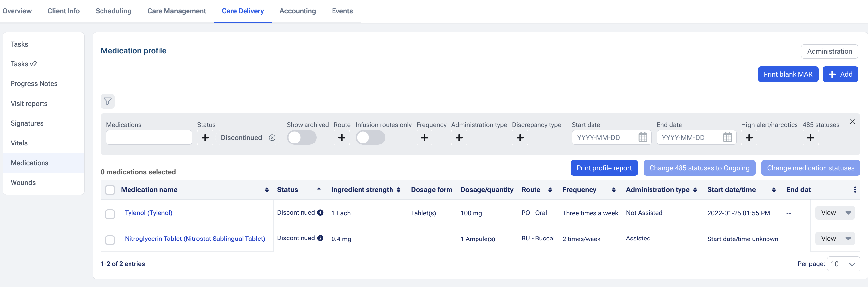Add a Route filter with plus icon
The image size is (868, 287).
[341, 138]
